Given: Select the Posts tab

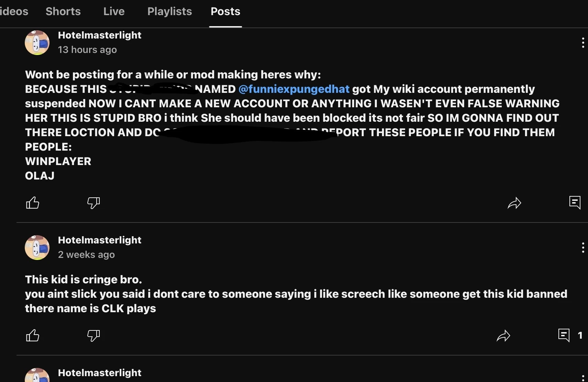Looking at the screenshot, I should click(x=225, y=11).
